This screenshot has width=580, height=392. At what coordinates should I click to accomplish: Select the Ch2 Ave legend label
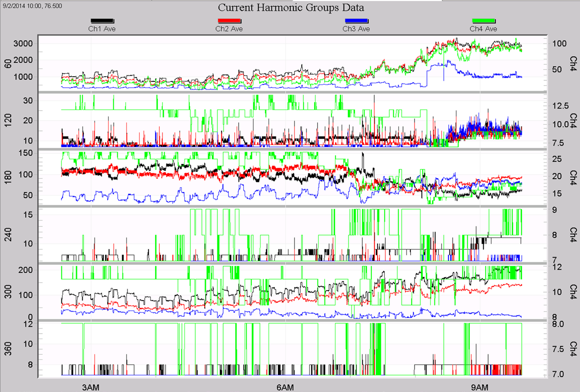coord(229,29)
